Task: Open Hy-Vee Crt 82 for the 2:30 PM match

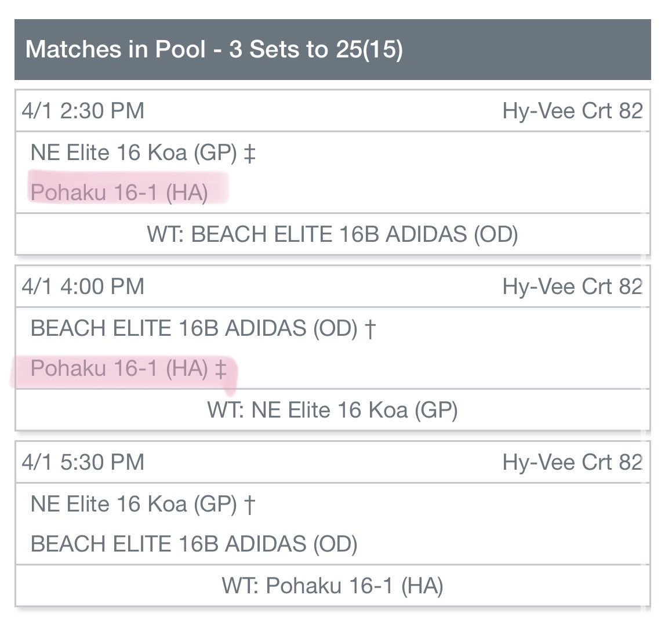Action: coord(572,111)
